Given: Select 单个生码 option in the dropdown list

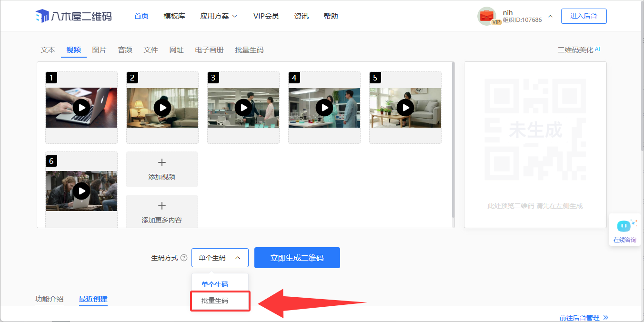Looking at the screenshot, I should point(215,284).
